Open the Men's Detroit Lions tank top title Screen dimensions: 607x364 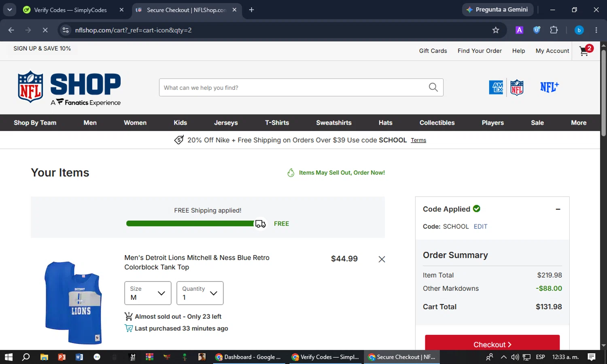coord(197,262)
